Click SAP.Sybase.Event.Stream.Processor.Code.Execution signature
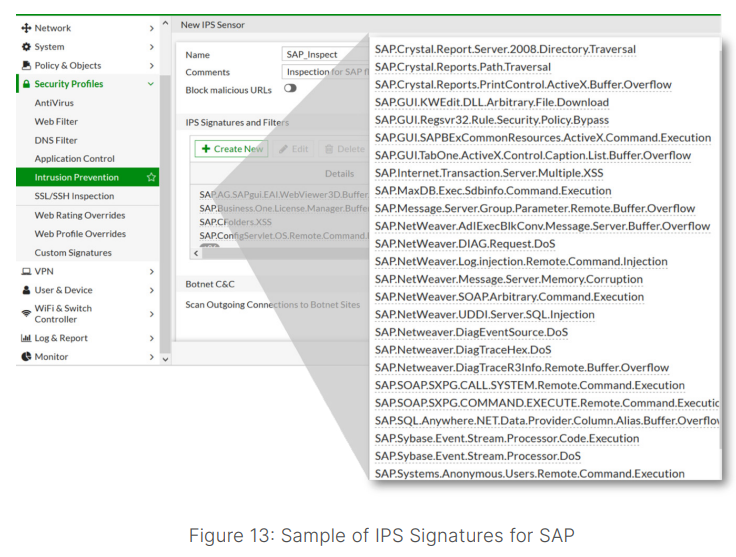This screenshot has width=736, height=557. click(507, 438)
